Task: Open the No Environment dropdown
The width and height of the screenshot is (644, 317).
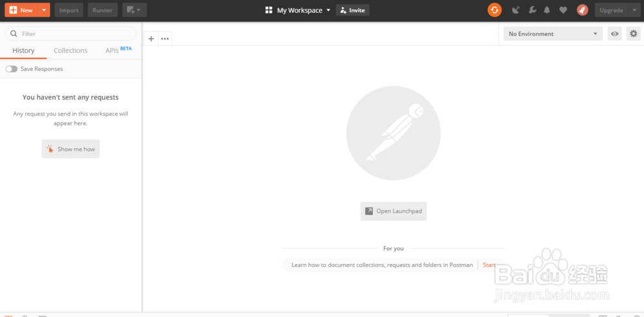Action: [x=553, y=34]
